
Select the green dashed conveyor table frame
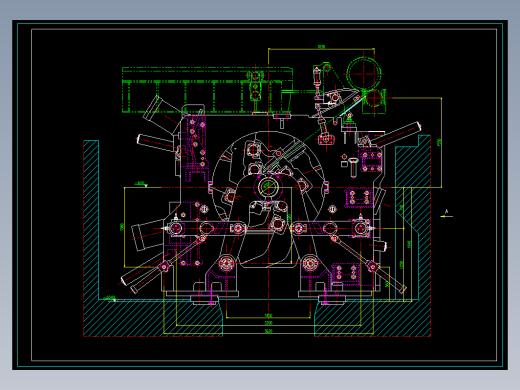[x=207, y=90]
